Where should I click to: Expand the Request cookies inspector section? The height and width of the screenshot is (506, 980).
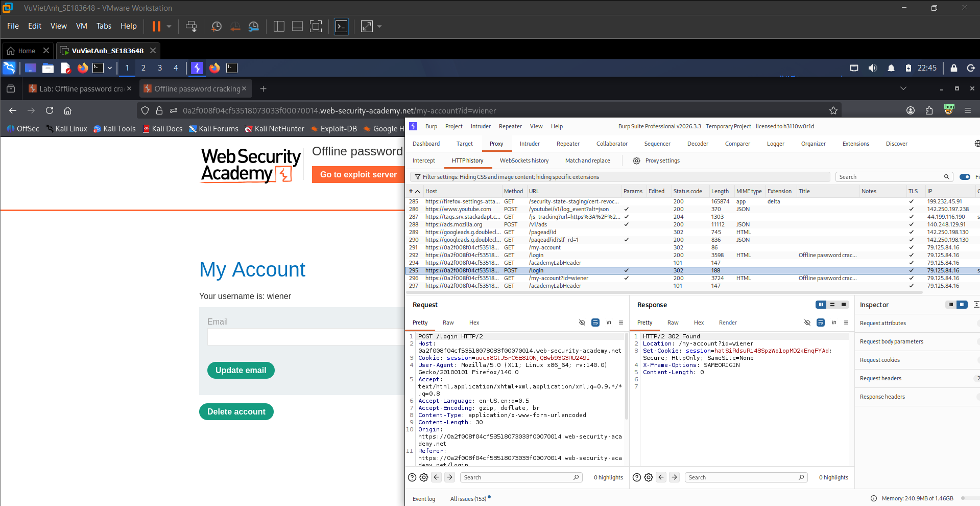coord(917,360)
